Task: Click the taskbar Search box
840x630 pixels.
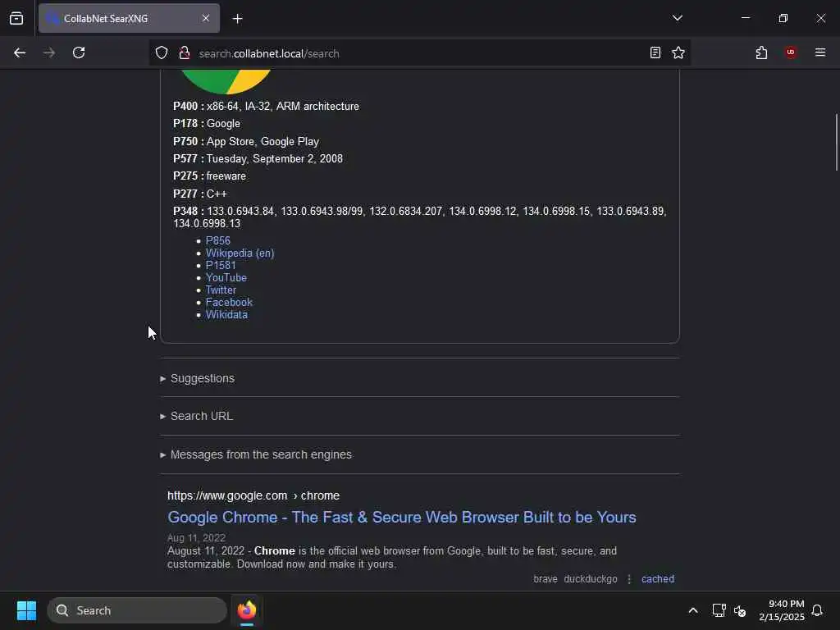Action: (x=137, y=610)
